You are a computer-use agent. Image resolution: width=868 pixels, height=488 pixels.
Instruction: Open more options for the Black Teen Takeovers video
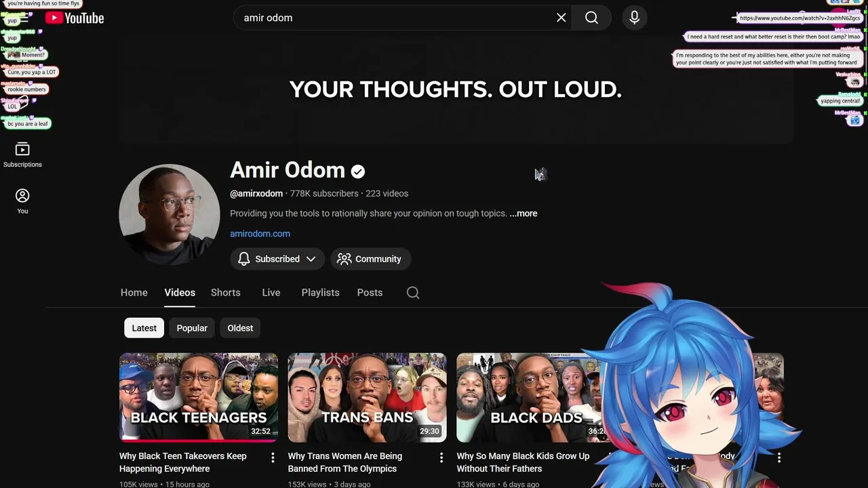[x=273, y=457]
